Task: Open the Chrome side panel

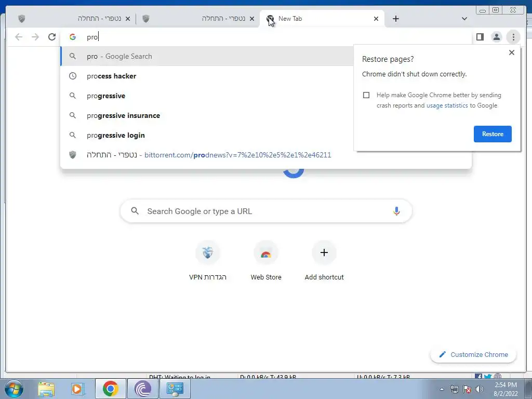Action: [x=480, y=37]
